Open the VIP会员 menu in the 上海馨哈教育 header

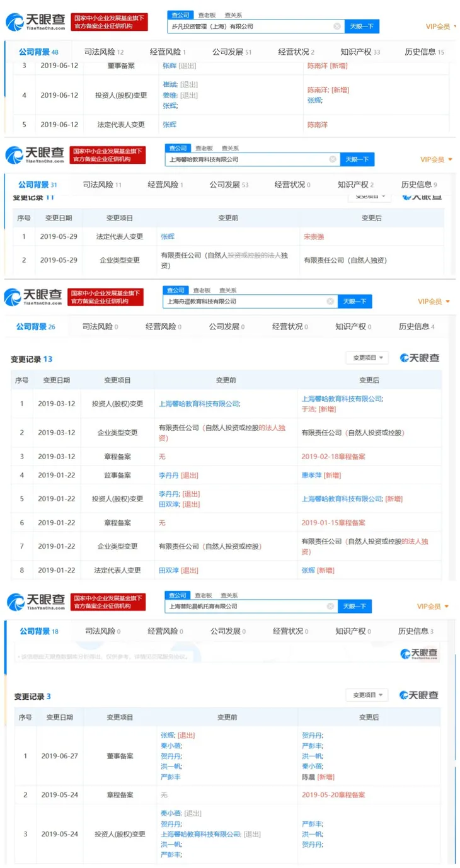(436, 159)
